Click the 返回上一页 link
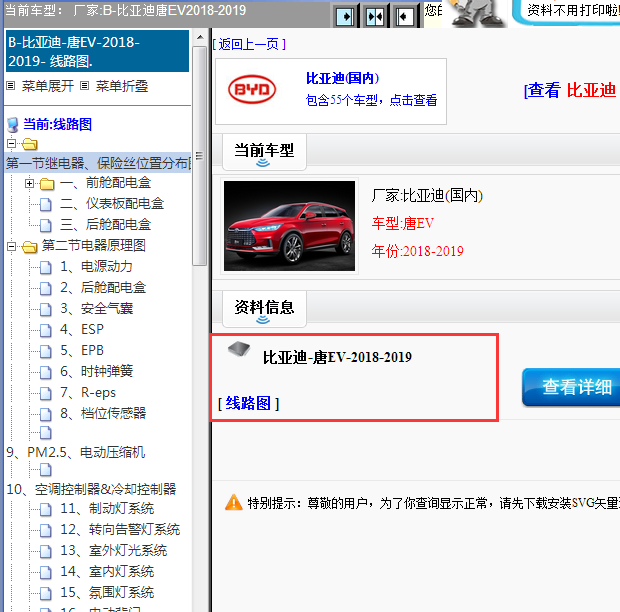 coord(249,44)
